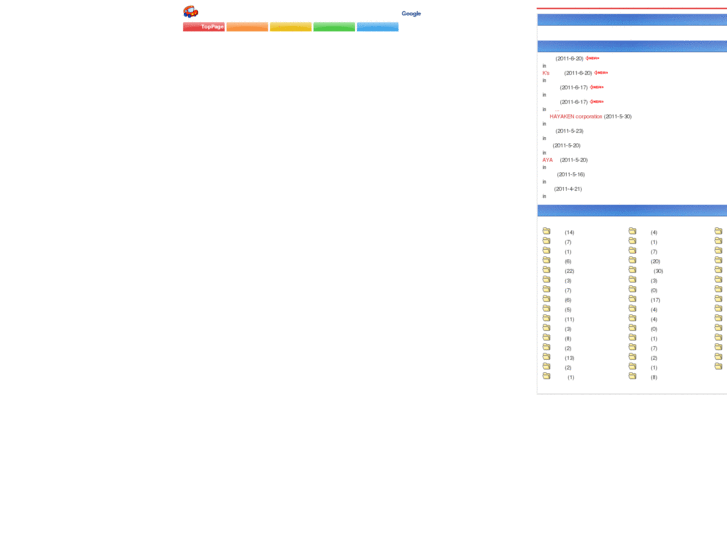Open the folder icon beside count (30)
This screenshot has height=545, width=727.
coord(632,269)
